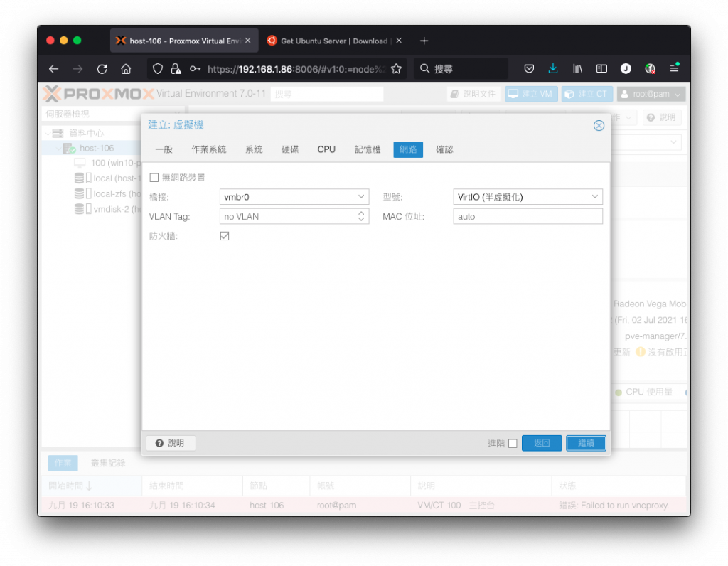
Task: Click the Proxmox logo
Action: point(98,94)
